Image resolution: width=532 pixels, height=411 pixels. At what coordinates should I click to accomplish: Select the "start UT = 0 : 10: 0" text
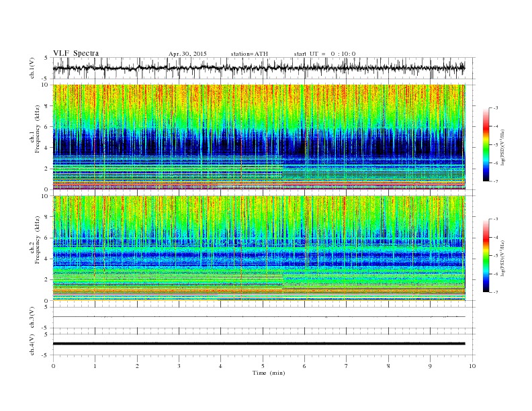coord(324,54)
